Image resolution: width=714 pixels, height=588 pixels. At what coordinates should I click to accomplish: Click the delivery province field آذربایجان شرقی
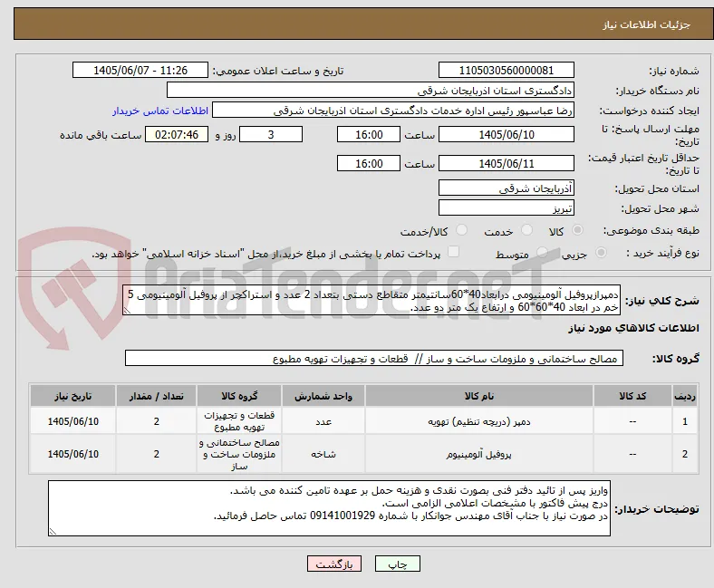pos(506,188)
